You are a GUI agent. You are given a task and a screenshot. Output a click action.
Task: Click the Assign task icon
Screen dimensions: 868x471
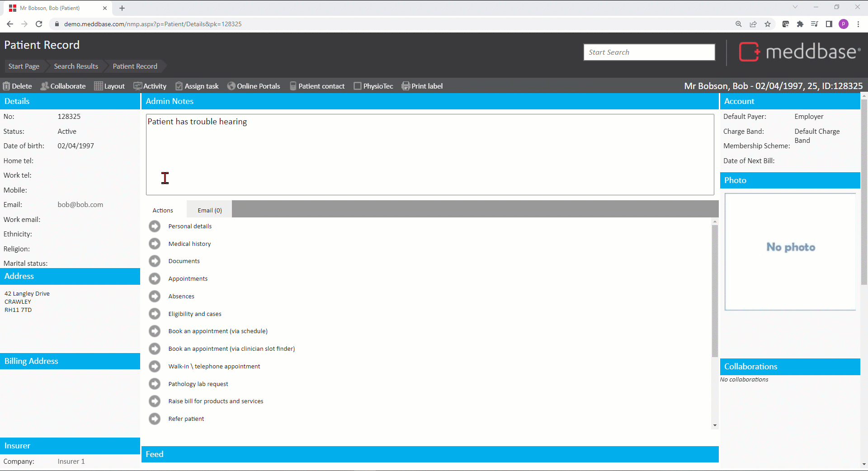[179, 86]
